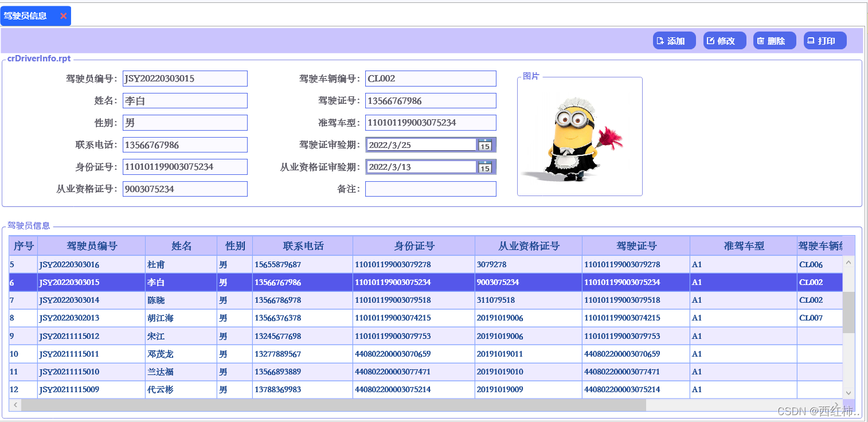Click the 从业资格证审验期 date 2022/3/13
The width and height of the screenshot is (868, 422).
click(x=422, y=167)
